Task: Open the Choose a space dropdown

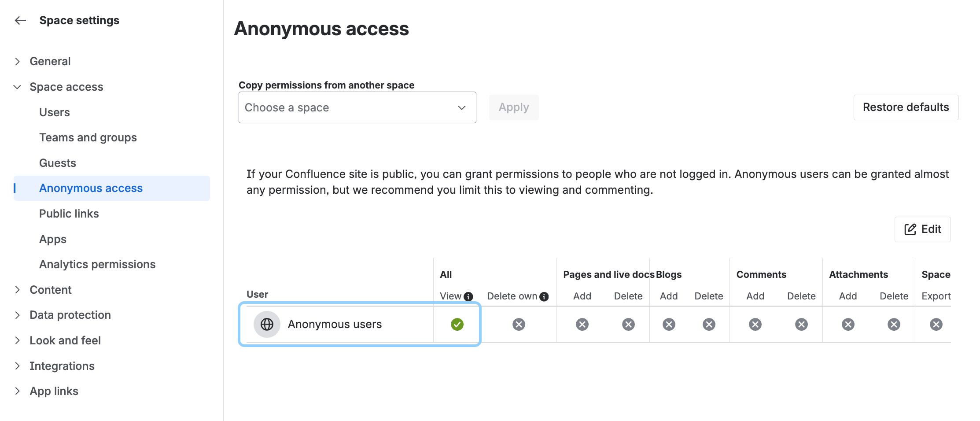Action: click(357, 107)
